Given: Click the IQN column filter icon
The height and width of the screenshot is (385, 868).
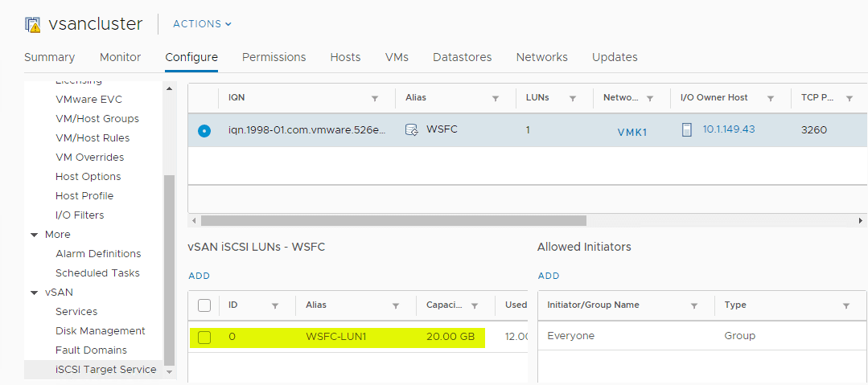Looking at the screenshot, I should click(x=375, y=98).
